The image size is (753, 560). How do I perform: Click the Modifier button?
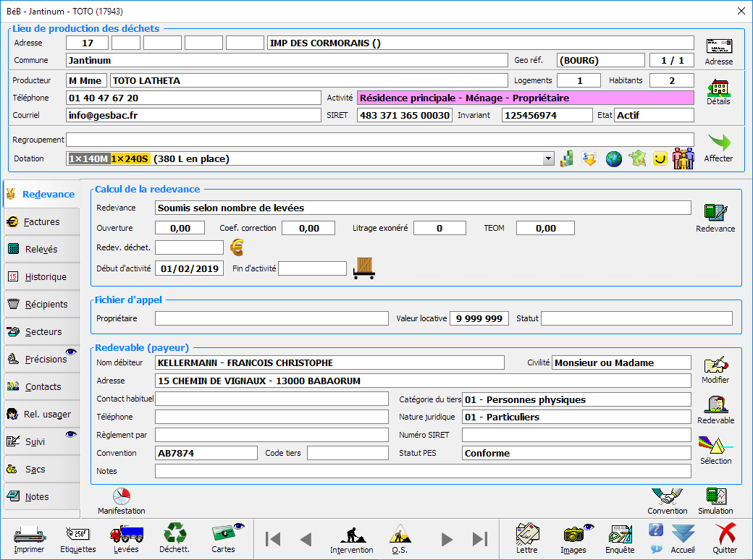pyautogui.click(x=715, y=366)
